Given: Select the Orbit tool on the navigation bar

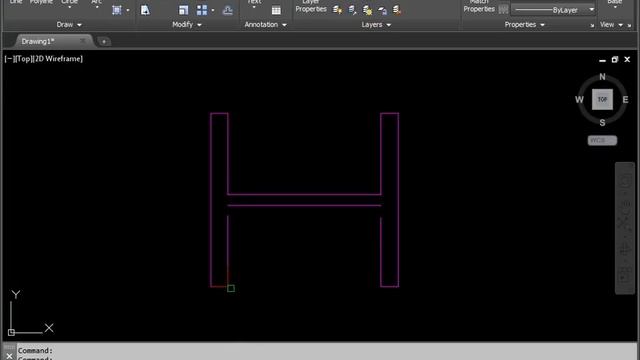Looking at the screenshot, I should 625,249.
